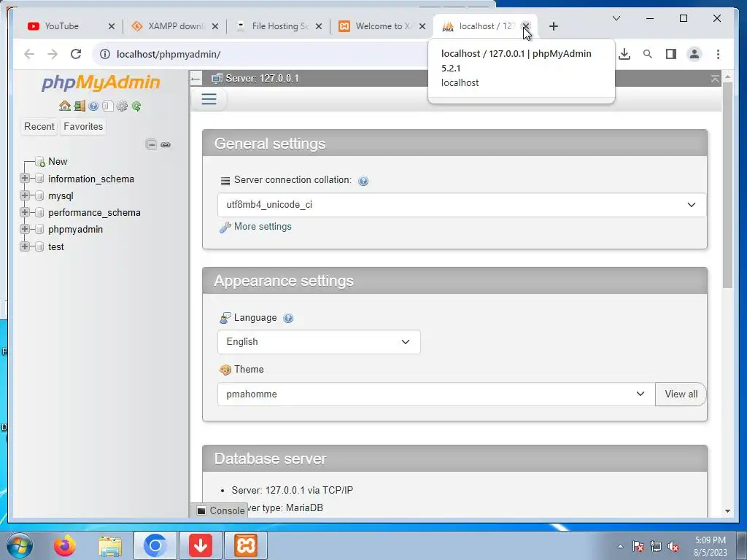
Task: Click the vertical scrollbar of the page
Action: tap(727, 184)
